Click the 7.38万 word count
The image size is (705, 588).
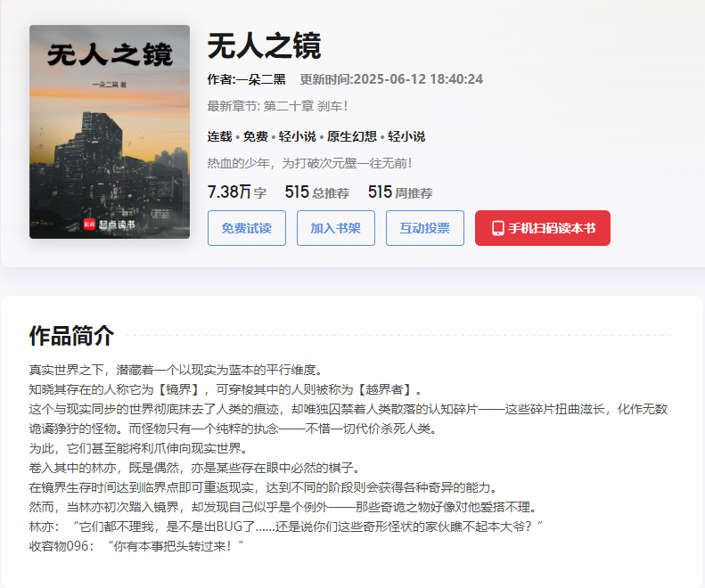pyautogui.click(x=236, y=192)
